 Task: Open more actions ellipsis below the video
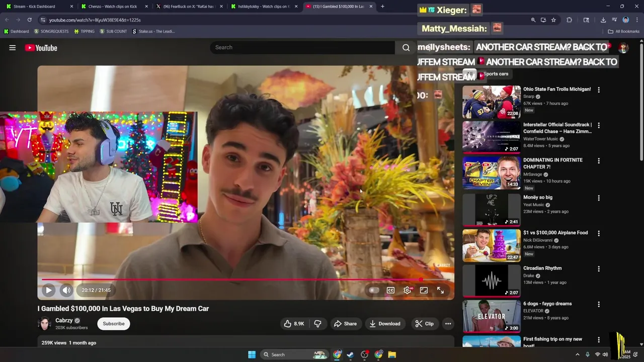click(448, 324)
